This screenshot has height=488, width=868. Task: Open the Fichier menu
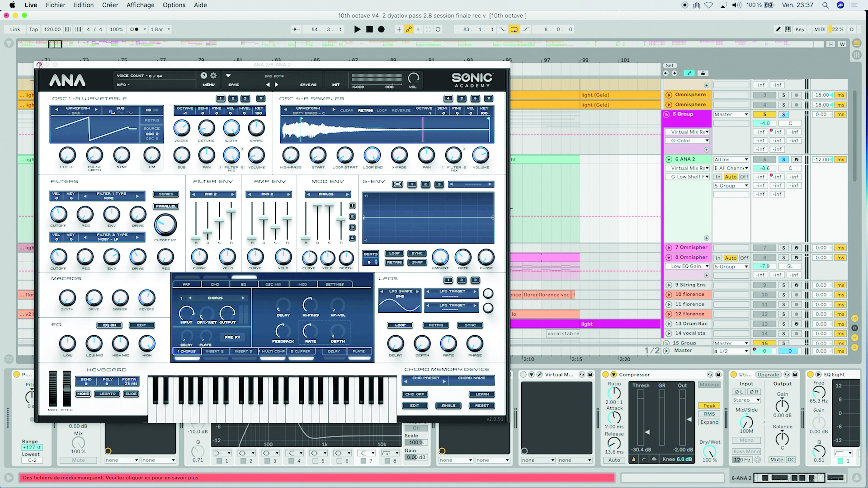click(55, 5)
